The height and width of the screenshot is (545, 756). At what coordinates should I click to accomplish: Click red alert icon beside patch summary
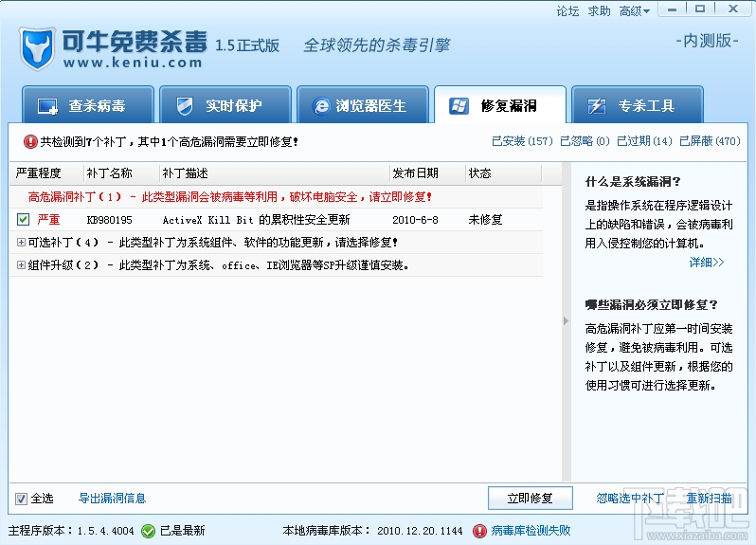pos(30,141)
